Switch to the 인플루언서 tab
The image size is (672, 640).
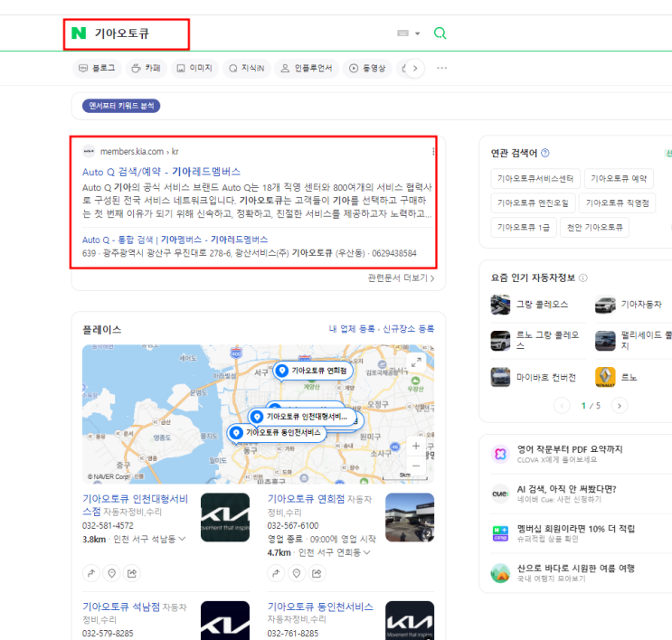click(x=307, y=68)
